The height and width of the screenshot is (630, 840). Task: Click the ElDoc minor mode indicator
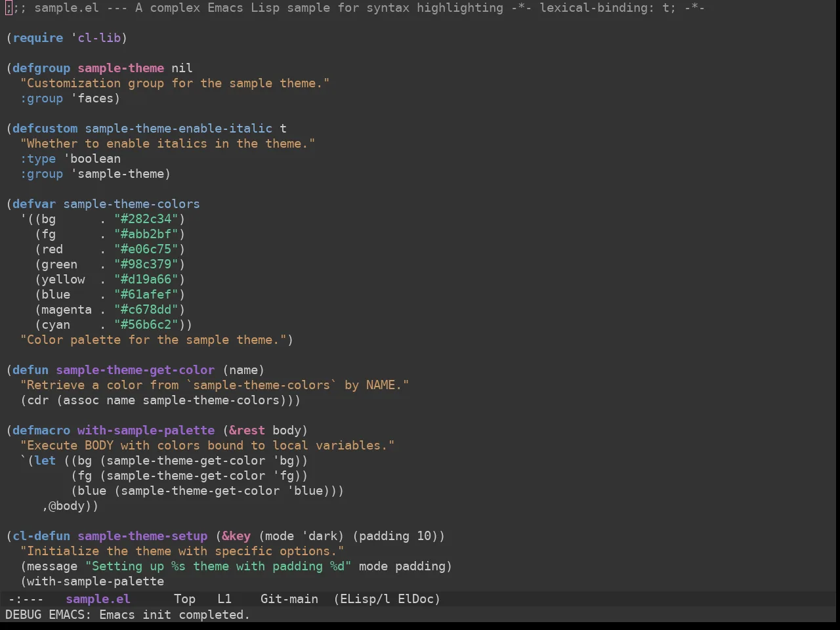(415, 599)
